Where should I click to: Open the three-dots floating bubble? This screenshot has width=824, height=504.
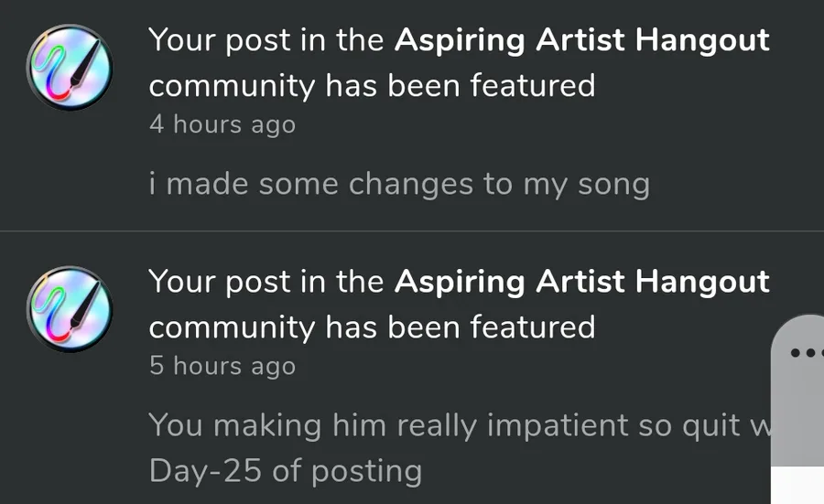pyautogui.click(x=808, y=352)
